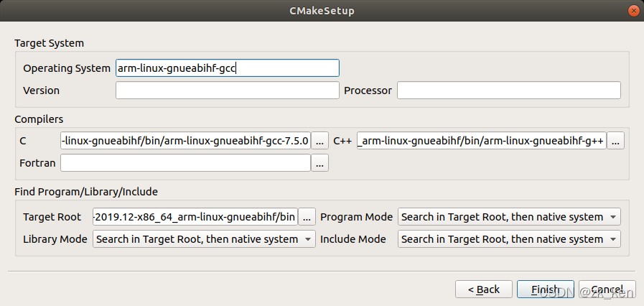The image size is (644, 306).
Task: Open the Program Mode dropdown
Action: 509,217
